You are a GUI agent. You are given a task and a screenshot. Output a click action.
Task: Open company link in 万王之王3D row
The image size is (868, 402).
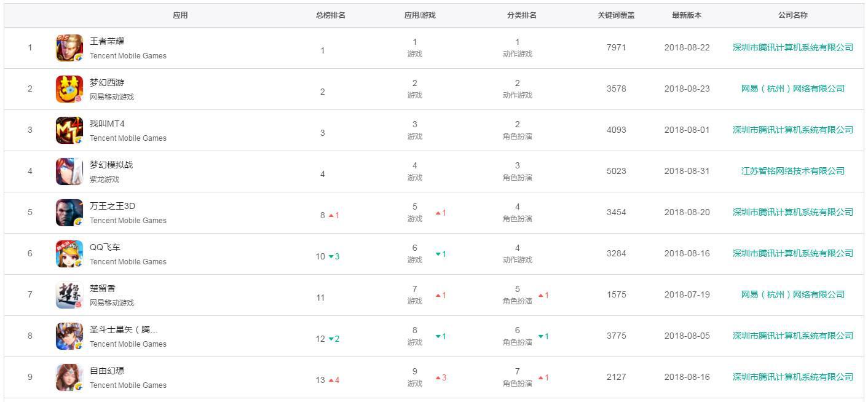coord(793,212)
